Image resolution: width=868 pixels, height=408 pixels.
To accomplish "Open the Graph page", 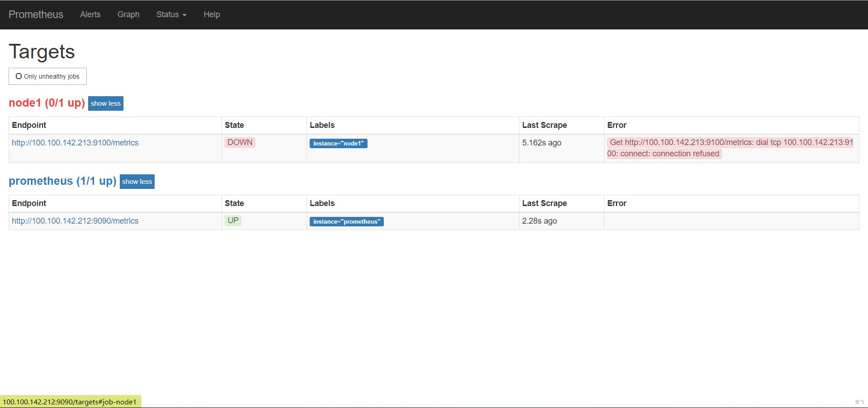I will [128, 14].
